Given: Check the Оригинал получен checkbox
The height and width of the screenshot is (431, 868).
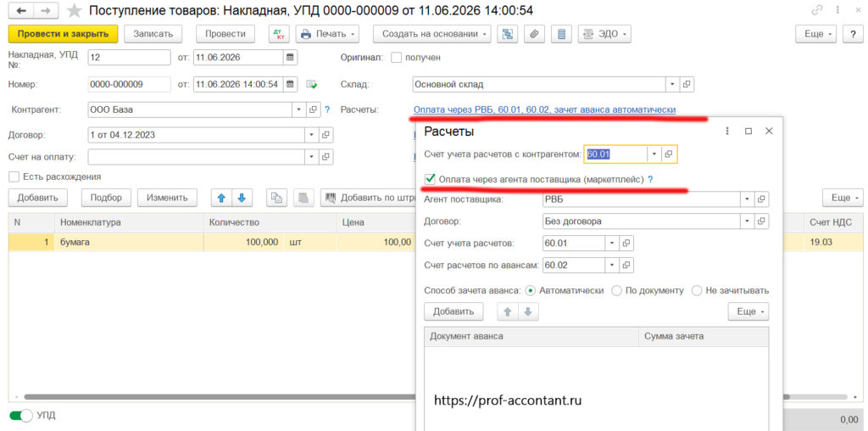Looking at the screenshot, I should pos(396,58).
